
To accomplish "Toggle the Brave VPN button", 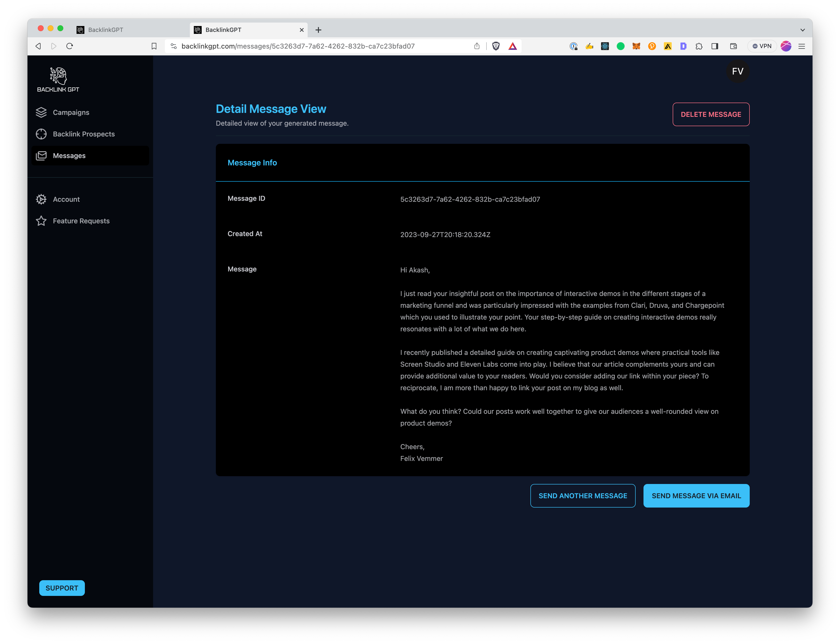I will pos(762,46).
